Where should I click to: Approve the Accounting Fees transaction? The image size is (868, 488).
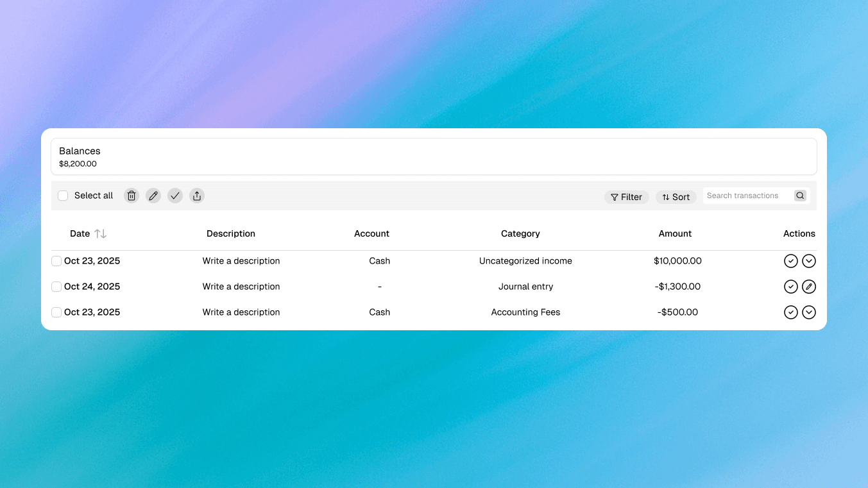[790, 312]
